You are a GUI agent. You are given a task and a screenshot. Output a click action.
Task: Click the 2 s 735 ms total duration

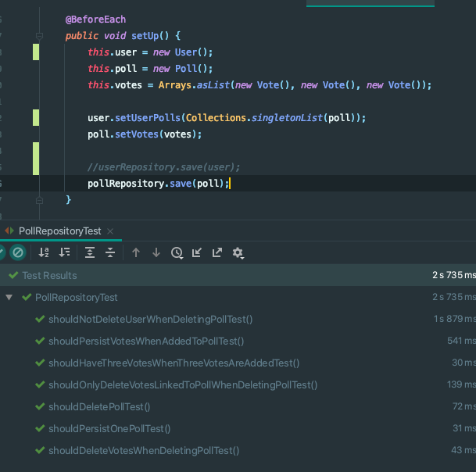[454, 275]
